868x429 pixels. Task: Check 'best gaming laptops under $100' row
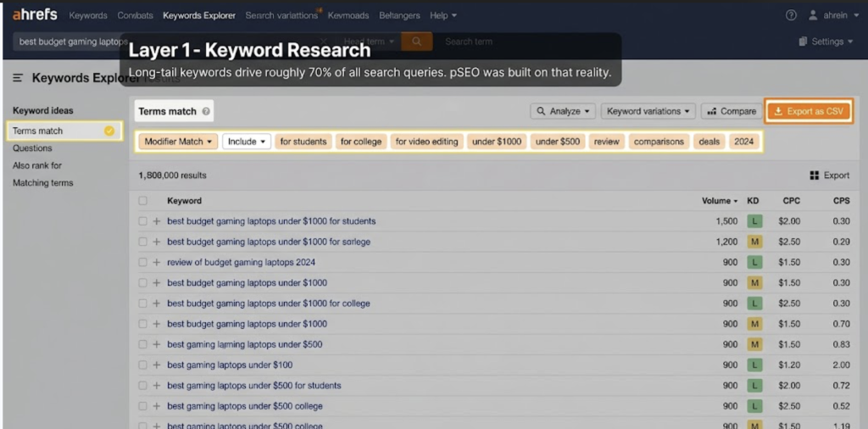(x=142, y=365)
